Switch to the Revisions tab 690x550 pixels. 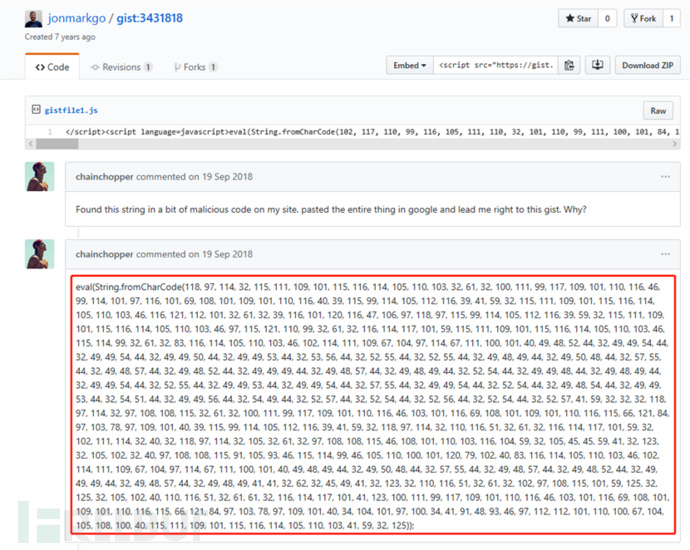(121, 67)
